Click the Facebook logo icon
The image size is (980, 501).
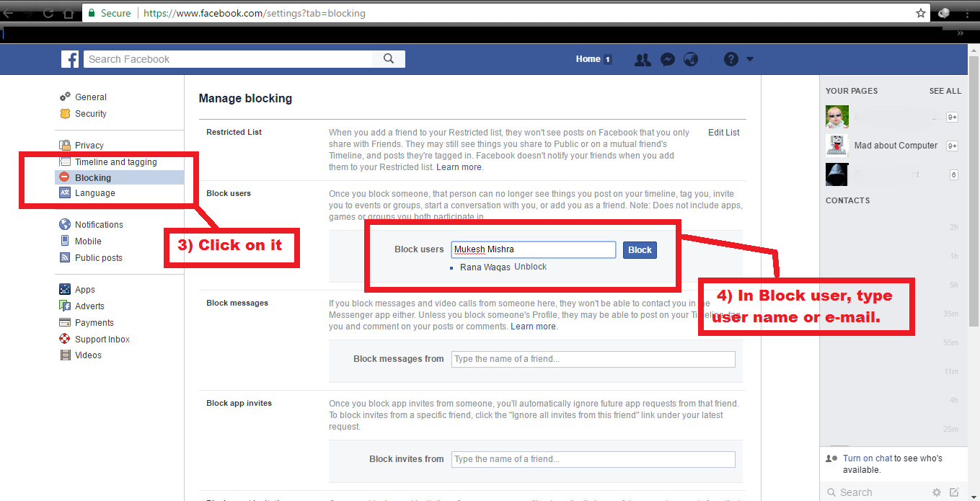[70, 59]
